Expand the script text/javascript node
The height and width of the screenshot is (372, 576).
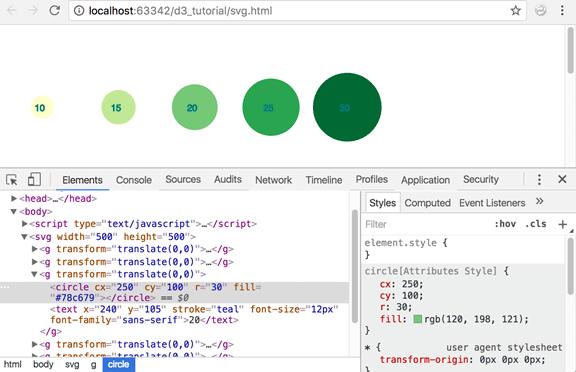click(25, 224)
